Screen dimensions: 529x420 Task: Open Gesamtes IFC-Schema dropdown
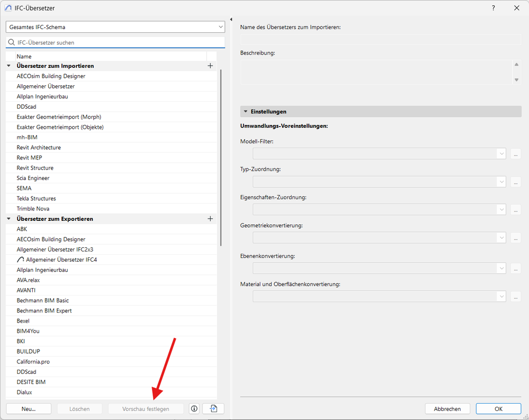[x=115, y=27]
